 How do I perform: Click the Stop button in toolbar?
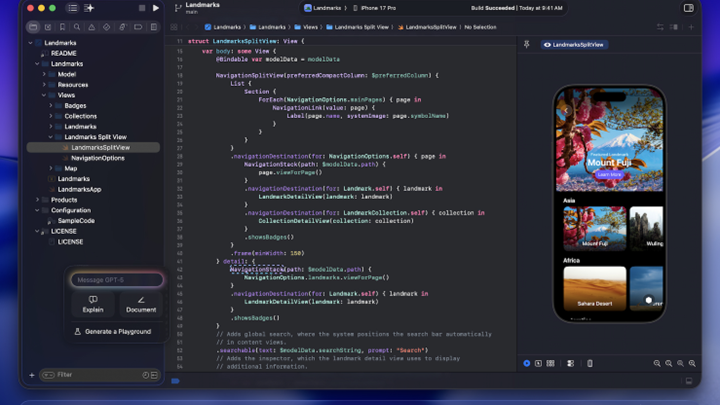point(140,8)
